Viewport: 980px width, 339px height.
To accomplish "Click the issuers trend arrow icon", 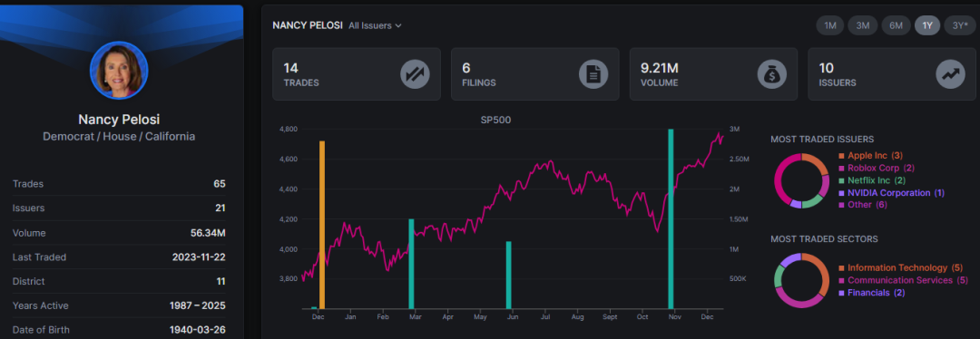I will (951, 74).
